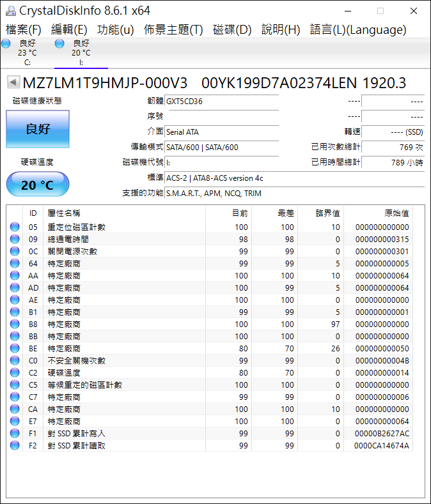Image resolution: width=431 pixels, height=504 pixels.
Task: Click status orb for attribute C5
Action: (x=15, y=385)
